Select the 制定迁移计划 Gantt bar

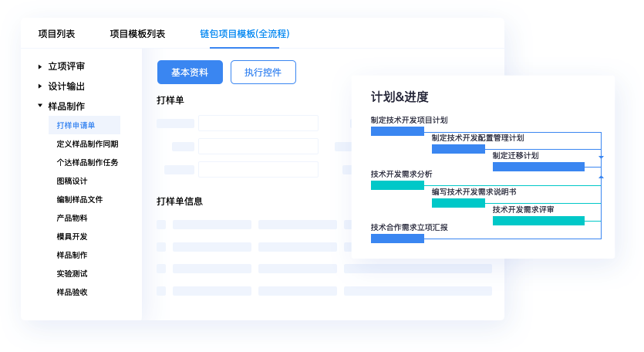point(538,167)
